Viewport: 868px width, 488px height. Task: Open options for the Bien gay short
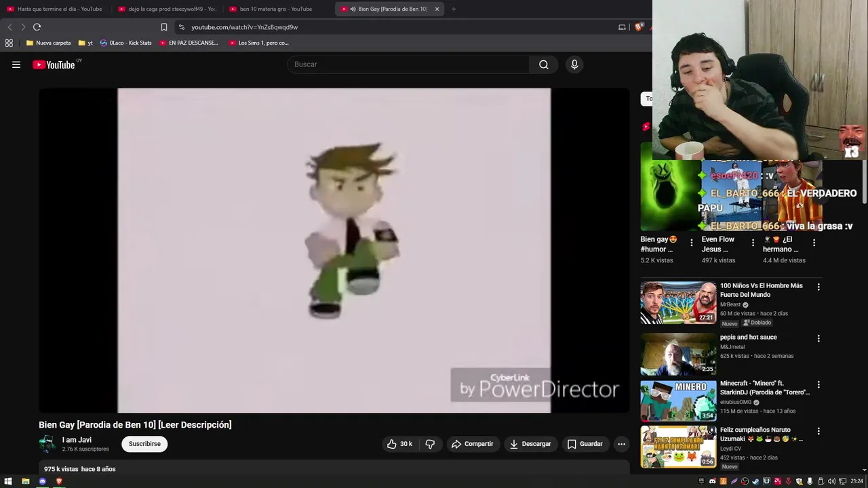(692, 243)
